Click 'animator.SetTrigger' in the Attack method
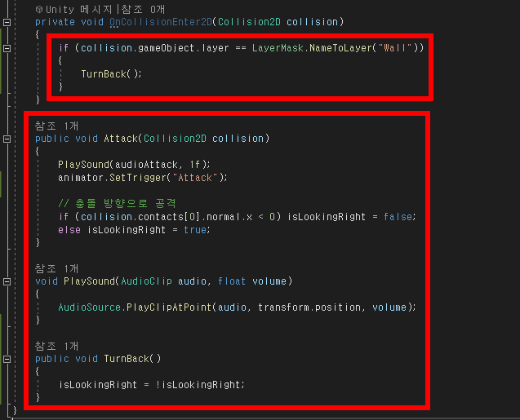 pyautogui.click(x=112, y=178)
